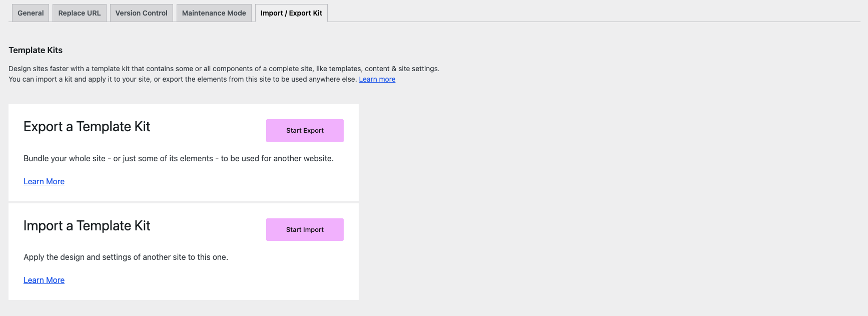Select the Maintenance Mode tab
The width and height of the screenshot is (868, 316).
click(214, 13)
